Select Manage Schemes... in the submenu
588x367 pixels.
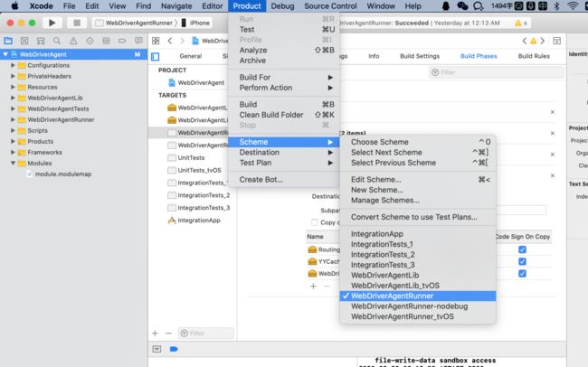(x=418, y=200)
